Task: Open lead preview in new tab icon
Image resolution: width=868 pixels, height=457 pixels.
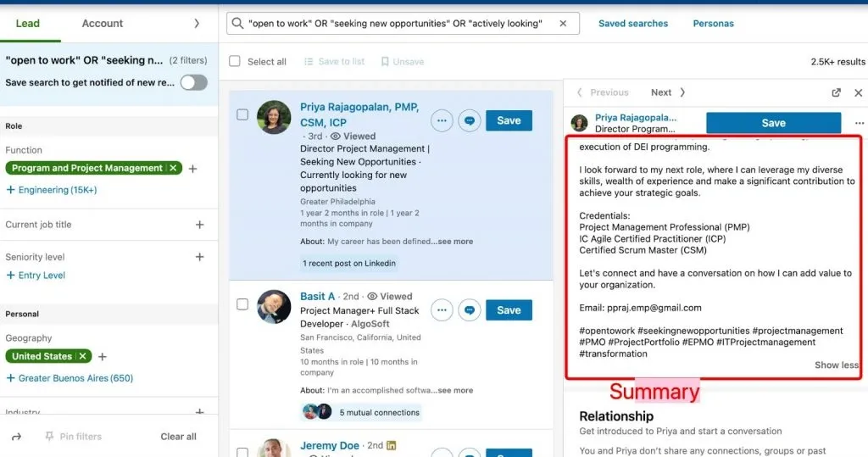Action: click(836, 92)
